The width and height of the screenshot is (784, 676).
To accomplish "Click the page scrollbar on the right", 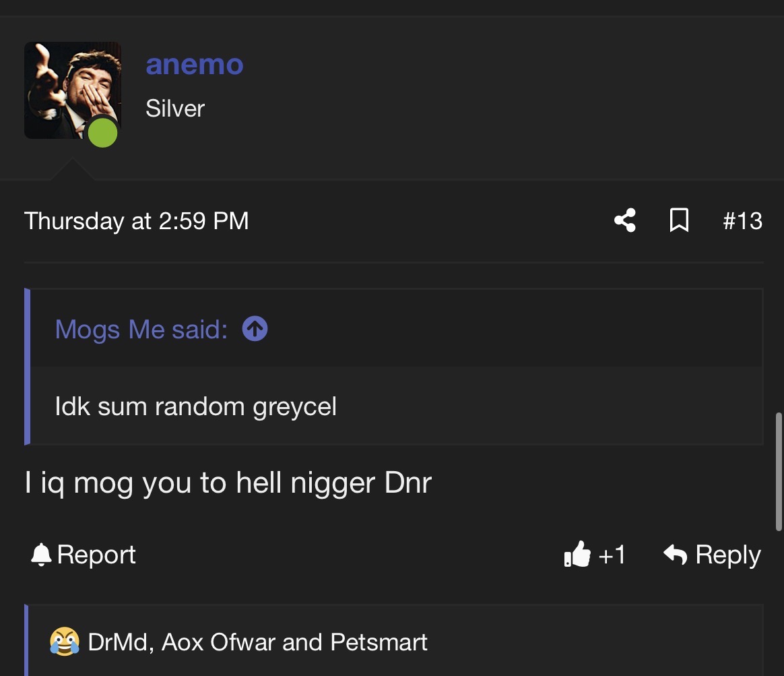I will click(779, 472).
